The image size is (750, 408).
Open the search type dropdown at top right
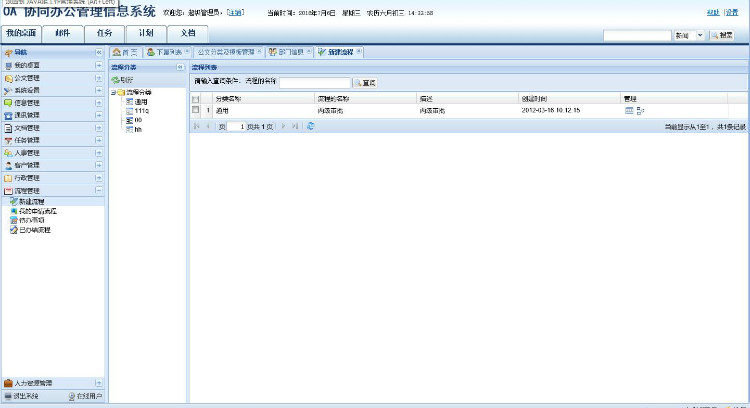coord(700,35)
